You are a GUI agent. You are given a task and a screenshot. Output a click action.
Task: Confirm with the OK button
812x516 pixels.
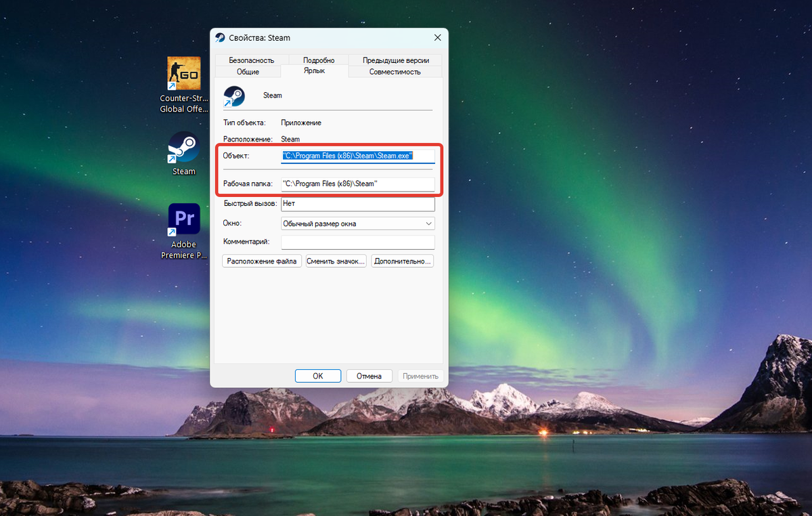click(x=318, y=376)
